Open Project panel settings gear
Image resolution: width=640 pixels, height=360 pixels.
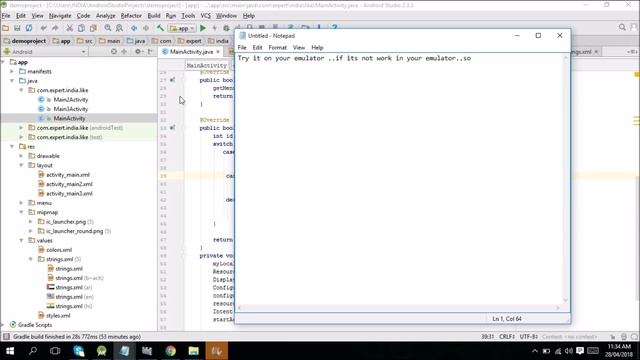[138, 52]
